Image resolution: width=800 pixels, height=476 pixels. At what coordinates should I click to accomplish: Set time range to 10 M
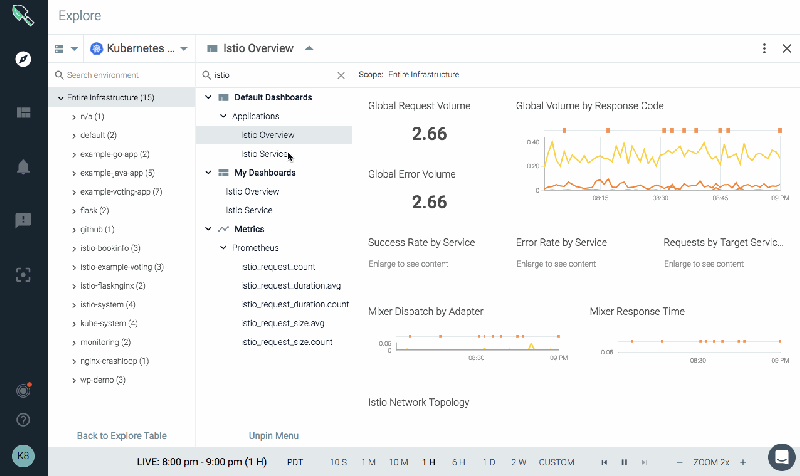coord(398,462)
